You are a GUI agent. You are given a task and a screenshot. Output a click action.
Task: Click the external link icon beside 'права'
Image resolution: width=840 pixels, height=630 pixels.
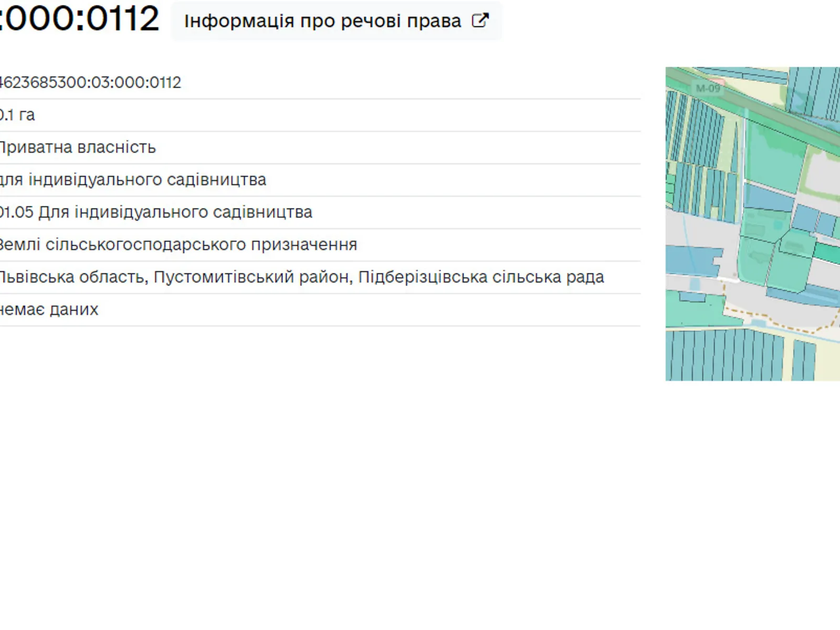[480, 20]
